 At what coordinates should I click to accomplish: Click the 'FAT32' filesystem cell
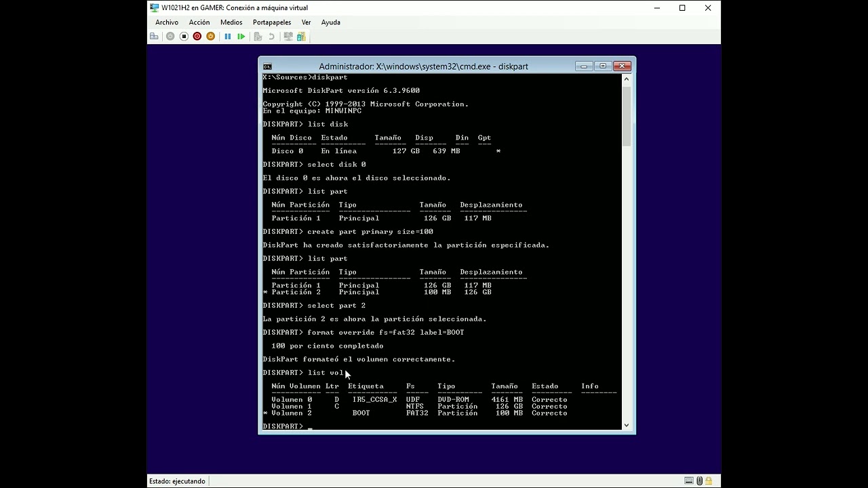(417, 413)
